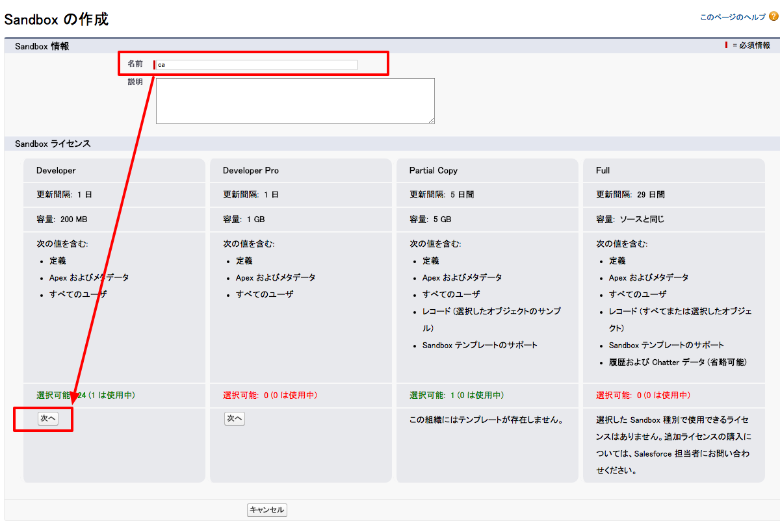
Task: Click the 説明 description text area
Action: [x=295, y=101]
